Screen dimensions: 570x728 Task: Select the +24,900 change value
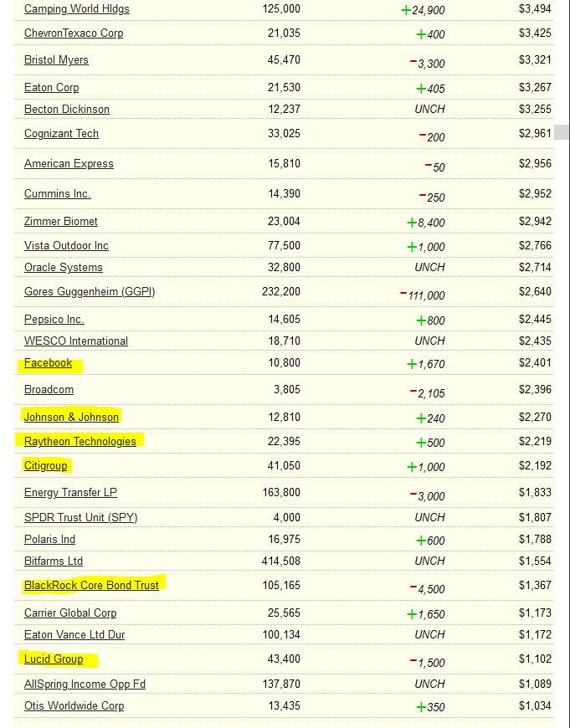pos(423,10)
